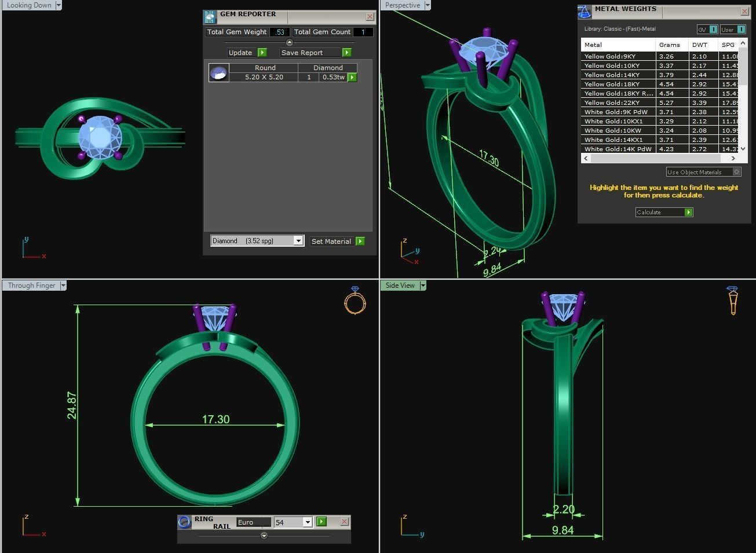Click metal list vertical scrollbar up arrow
The width and height of the screenshot is (756, 553).
[744, 43]
